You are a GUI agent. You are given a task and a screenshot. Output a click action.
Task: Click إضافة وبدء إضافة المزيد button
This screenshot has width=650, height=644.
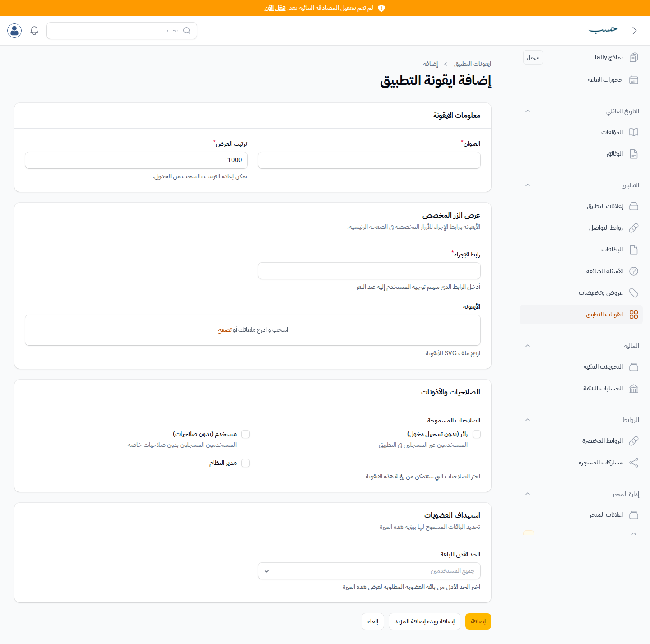pyautogui.click(x=424, y=621)
